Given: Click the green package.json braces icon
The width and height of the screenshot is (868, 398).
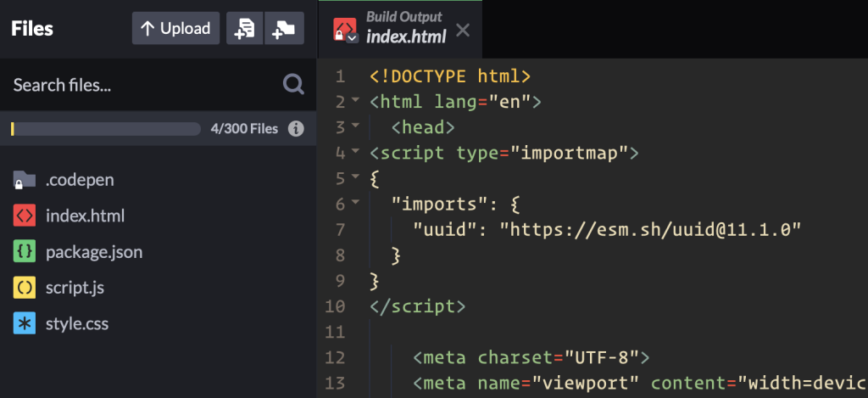Looking at the screenshot, I should [x=25, y=252].
